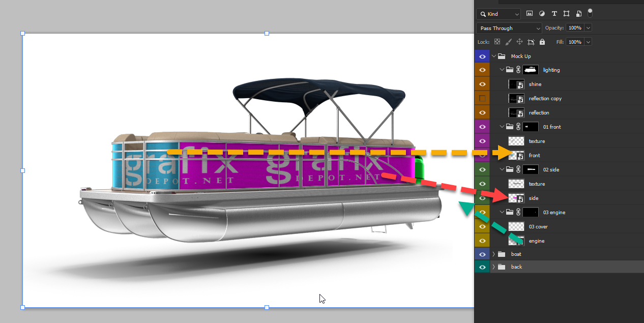
Task: Open the Opacity slider dropdown arrow
Action: click(x=589, y=28)
